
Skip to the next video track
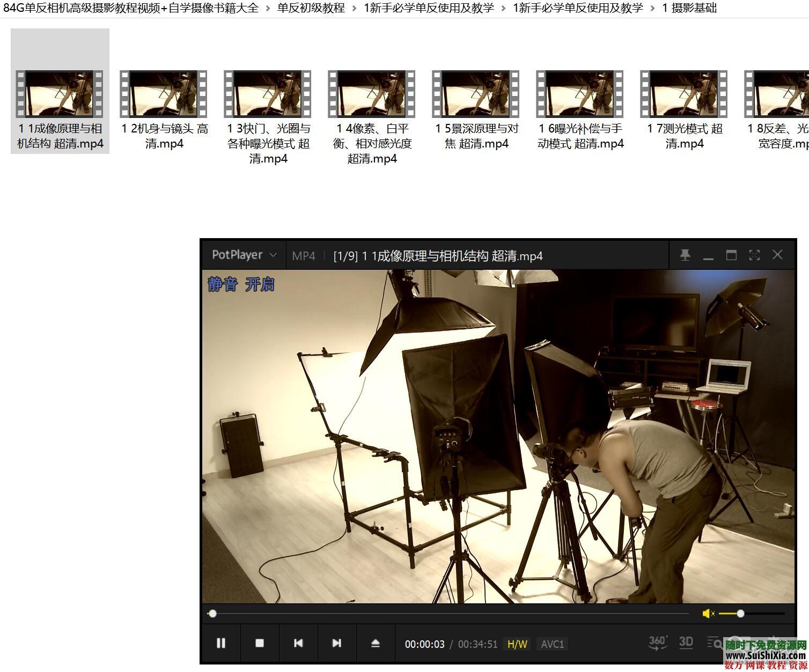point(336,643)
